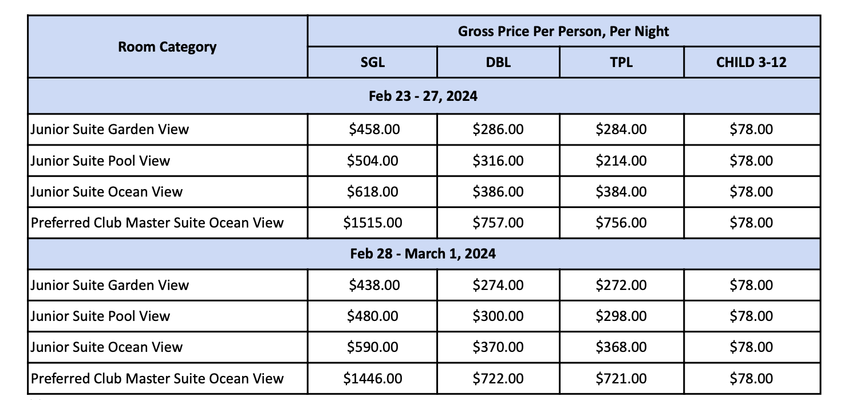Click the CHILD 3-12 column header
This screenshot has width=868, height=400.
pyautogui.click(x=752, y=62)
